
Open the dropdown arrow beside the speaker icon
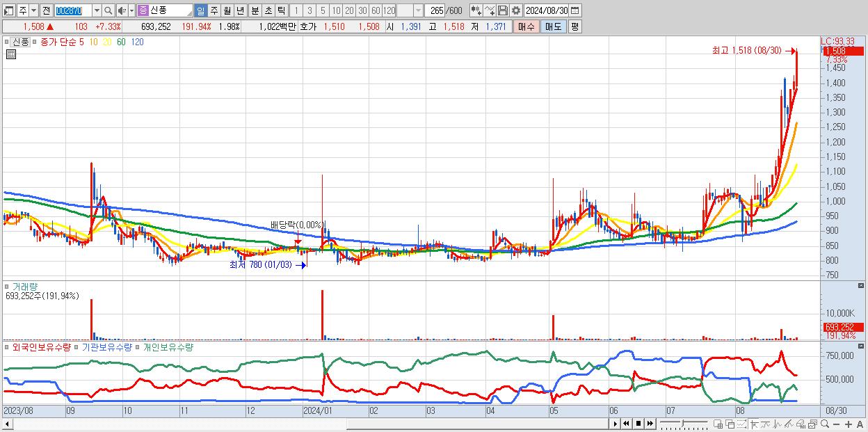tap(131, 10)
